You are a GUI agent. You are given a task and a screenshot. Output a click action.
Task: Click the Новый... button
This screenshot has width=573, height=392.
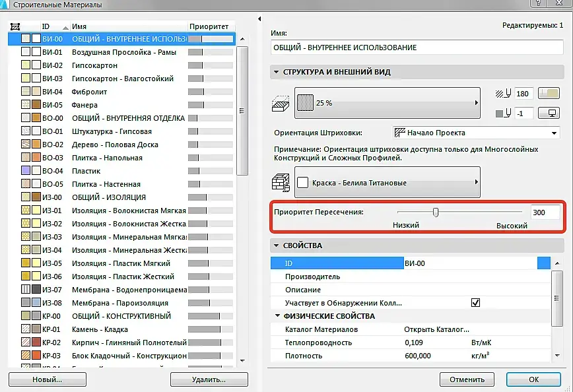pyautogui.click(x=48, y=379)
